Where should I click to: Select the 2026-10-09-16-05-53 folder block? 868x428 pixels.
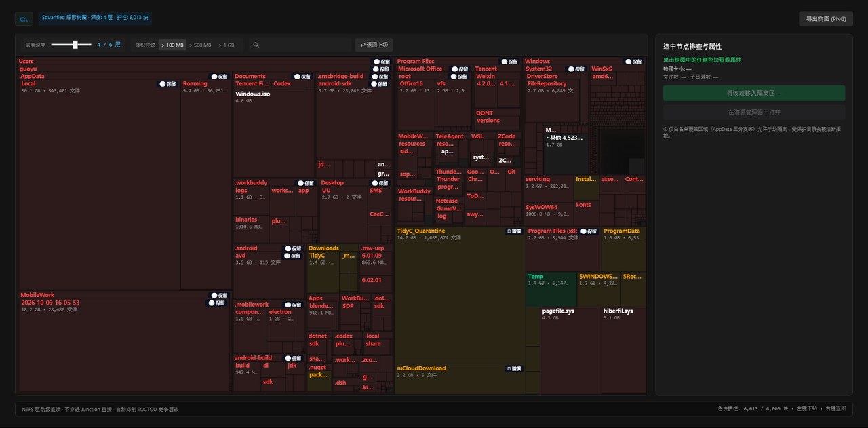click(x=124, y=345)
